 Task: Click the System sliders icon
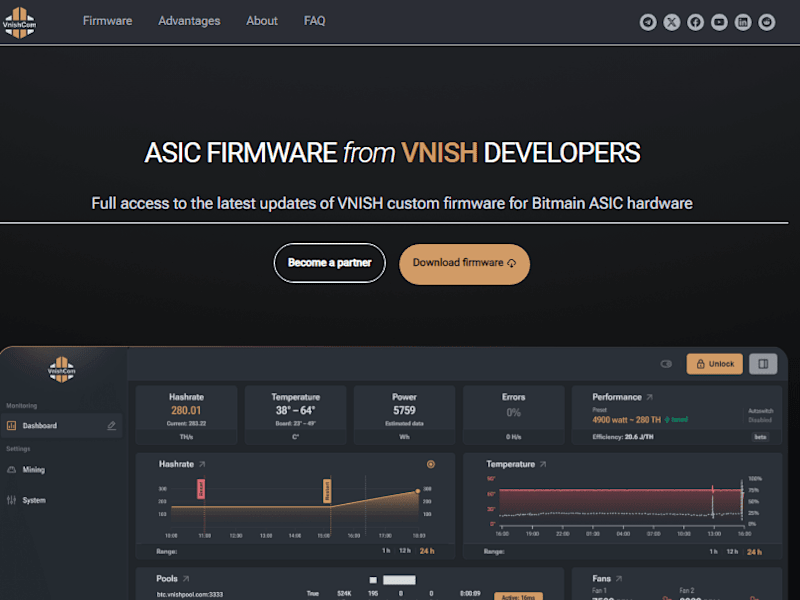pyautogui.click(x=11, y=500)
